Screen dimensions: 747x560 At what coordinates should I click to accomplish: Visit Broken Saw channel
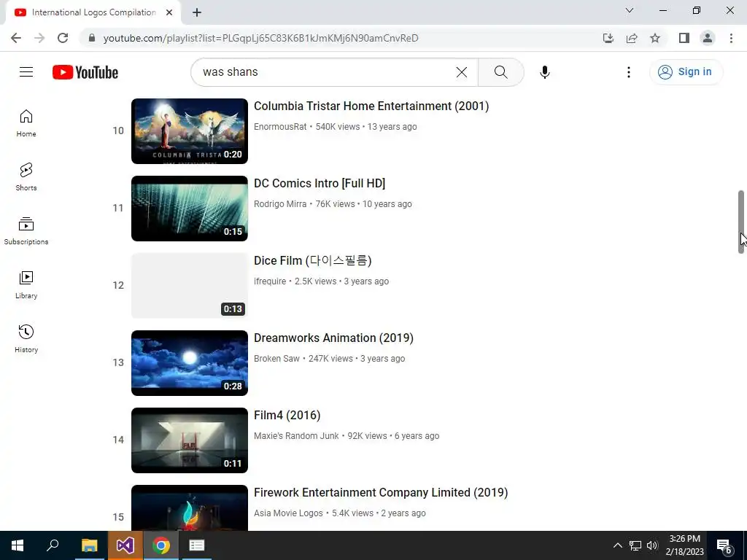(x=276, y=359)
